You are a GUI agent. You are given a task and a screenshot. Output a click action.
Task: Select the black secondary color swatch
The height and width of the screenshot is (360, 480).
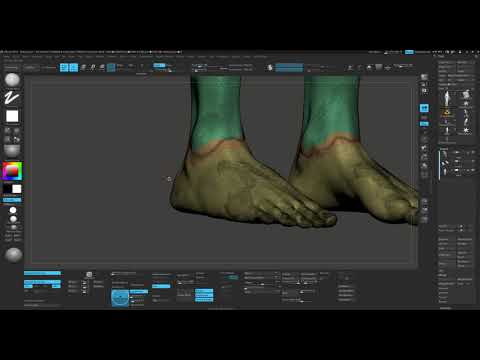pyautogui.click(x=7, y=189)
